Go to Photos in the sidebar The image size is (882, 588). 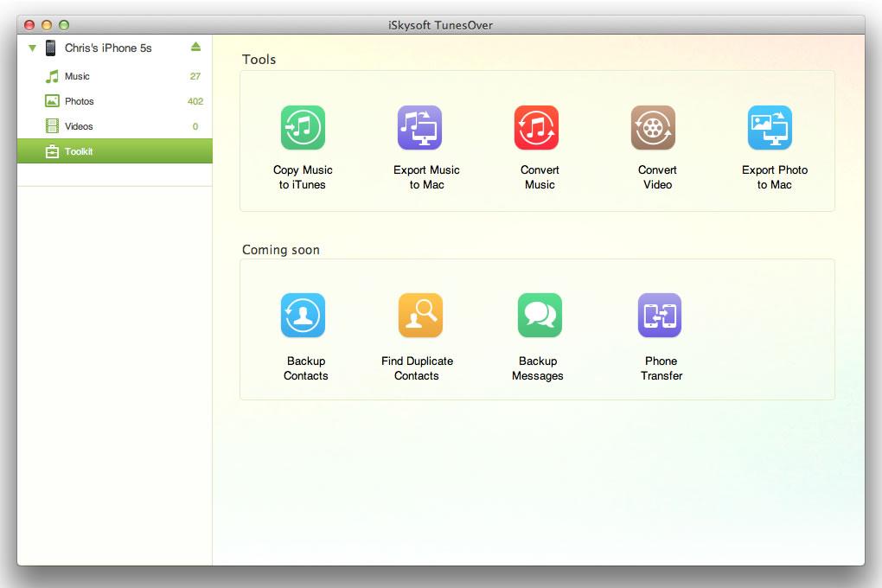[x=79, y=102]
